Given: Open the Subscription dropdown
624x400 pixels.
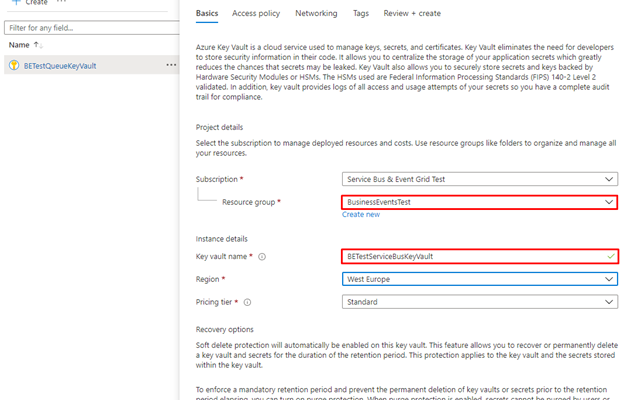Looking at the screenshot, I should click(x=480, y=179).
